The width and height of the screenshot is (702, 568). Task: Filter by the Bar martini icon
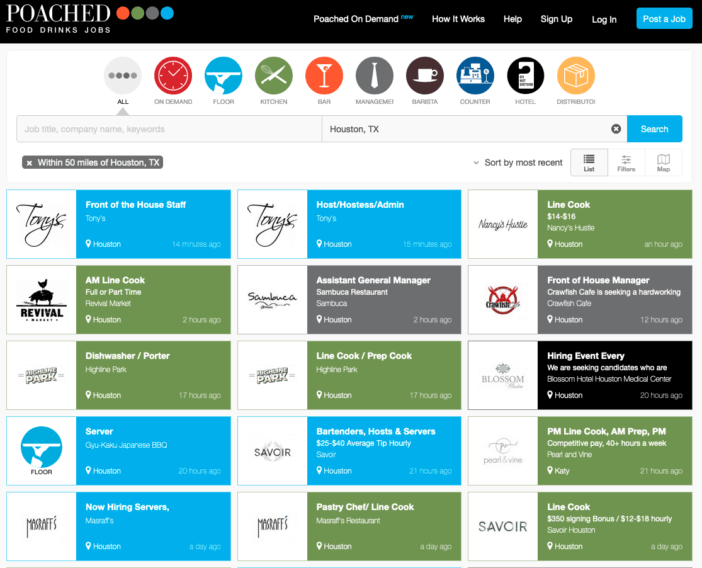click(x=324, y=76)
